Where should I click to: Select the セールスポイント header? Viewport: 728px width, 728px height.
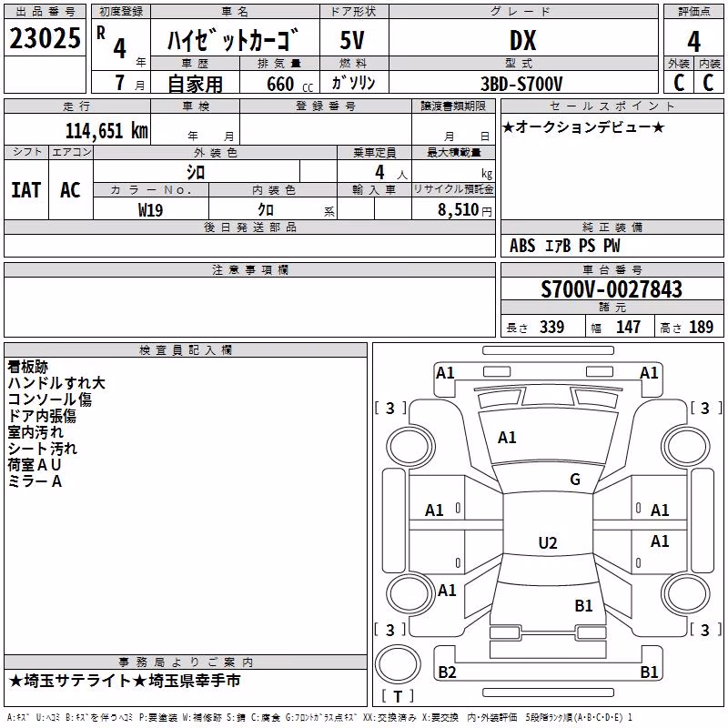[612, 106]
